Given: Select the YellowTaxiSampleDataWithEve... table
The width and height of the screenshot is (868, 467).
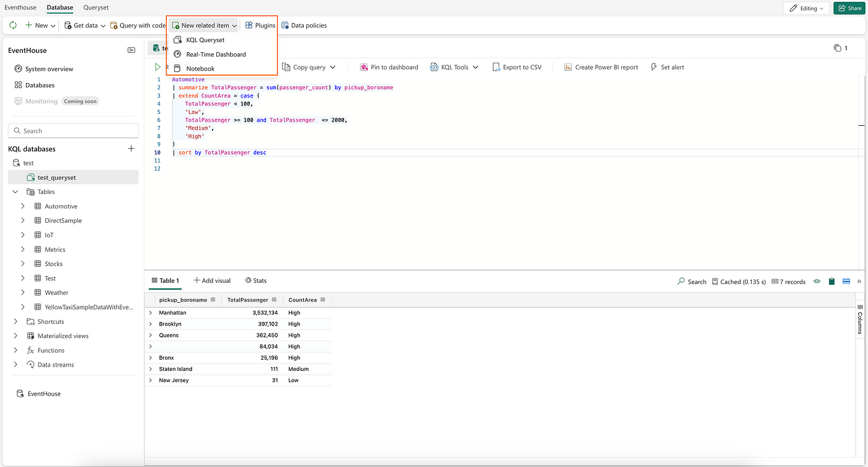Looking at the screenshot, I should click(x=89, y=307).
